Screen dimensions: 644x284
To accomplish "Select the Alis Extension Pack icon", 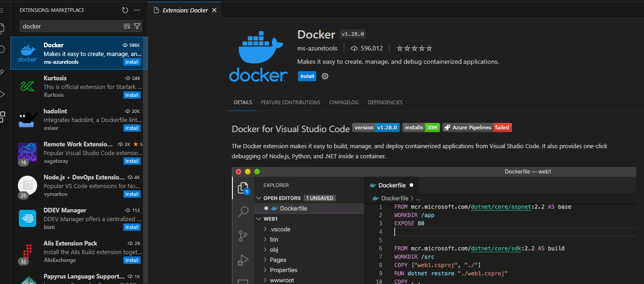I will point(27,251).
